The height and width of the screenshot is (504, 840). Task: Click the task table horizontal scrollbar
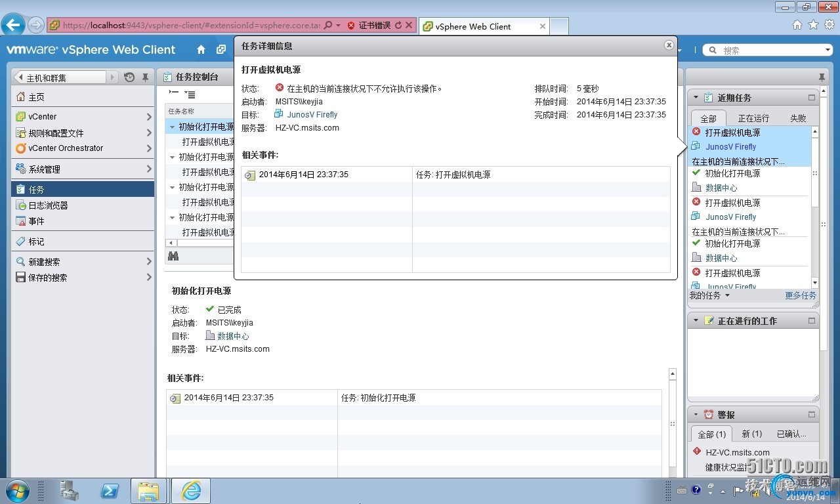[200, 243]
